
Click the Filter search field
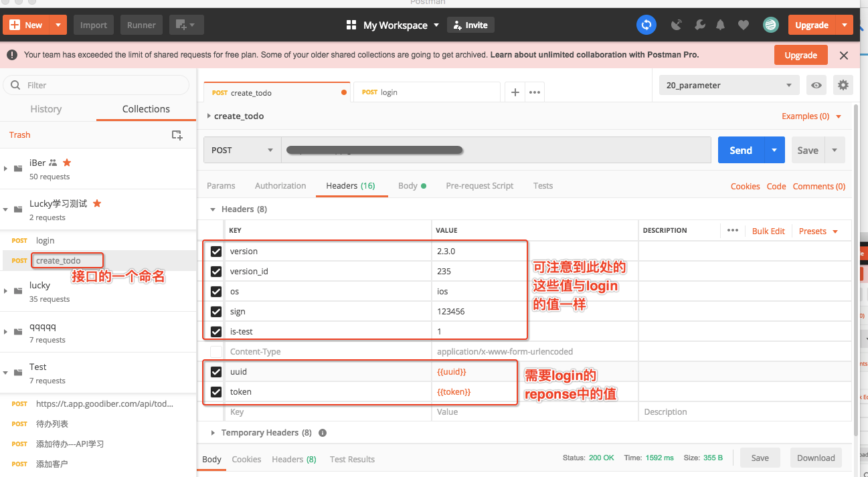pos(96,85)
